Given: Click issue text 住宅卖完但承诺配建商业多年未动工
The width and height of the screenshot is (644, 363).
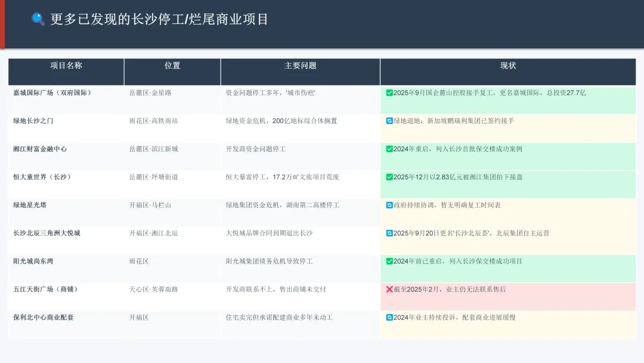Looking at the screenshot, I should coord(279,318).
